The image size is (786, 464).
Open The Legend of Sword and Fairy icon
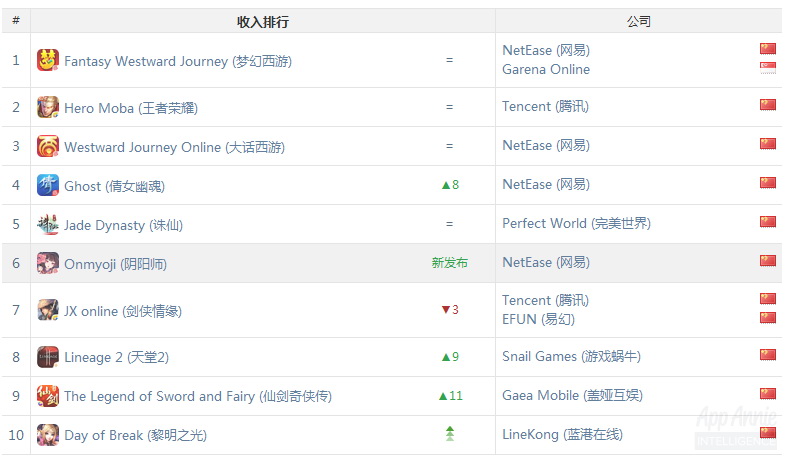pyautogui.click(x=48, y=396)
